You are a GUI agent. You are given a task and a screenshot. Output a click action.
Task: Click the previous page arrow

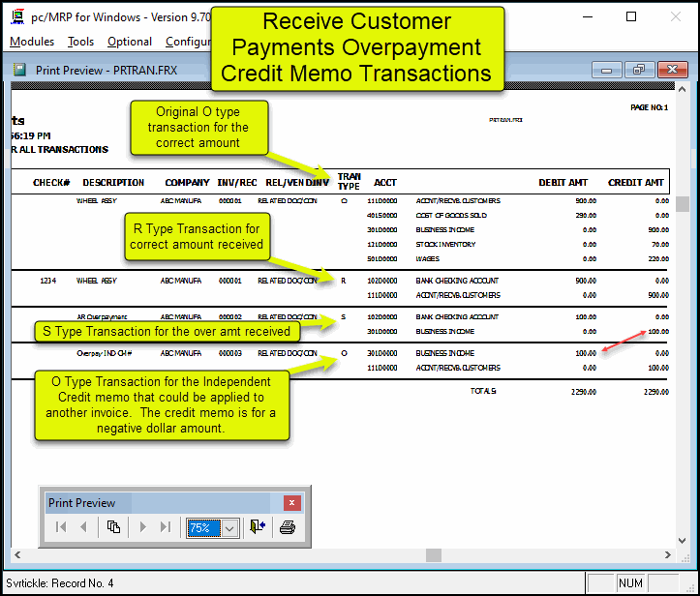tap(83, 527)
